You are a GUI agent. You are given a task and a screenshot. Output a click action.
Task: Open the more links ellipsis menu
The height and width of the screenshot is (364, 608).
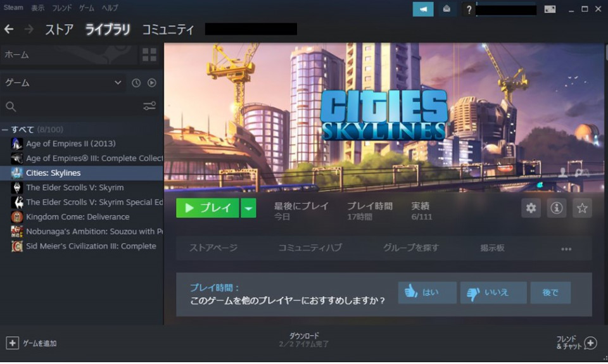(x=566, y=249)
